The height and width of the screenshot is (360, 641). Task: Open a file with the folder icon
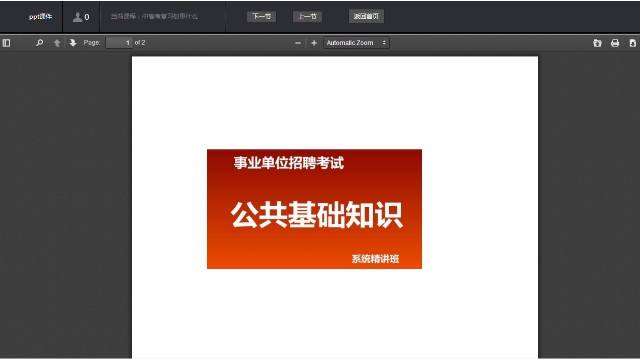pyautogui.click(x=597, y=43)
